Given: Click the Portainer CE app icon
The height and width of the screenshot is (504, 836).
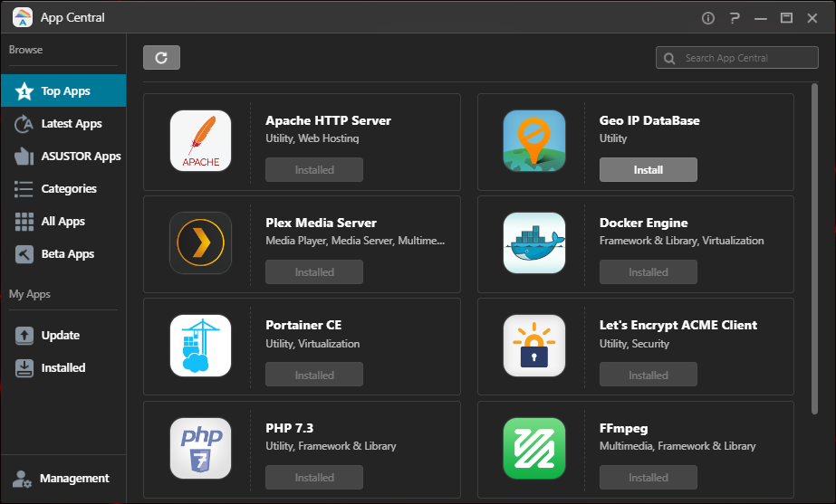Looking at the screenshot, I should tap(200, 346).
